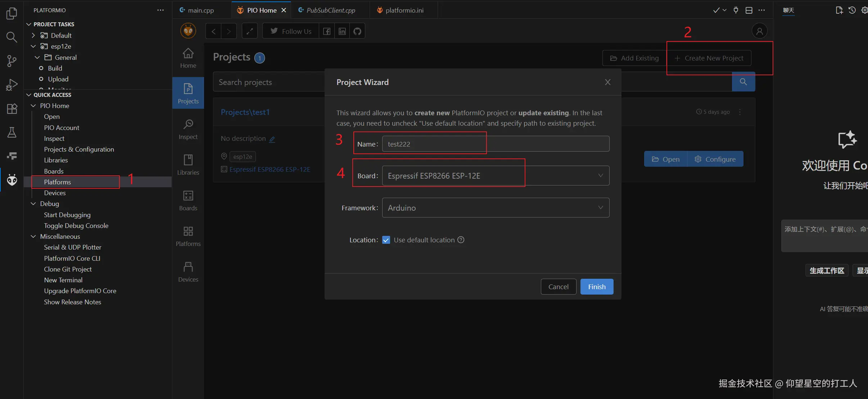868x399 pixels.
Task: Switch to the platformio.ini tab
Action: pyautogui.click(x=404, y=10)
